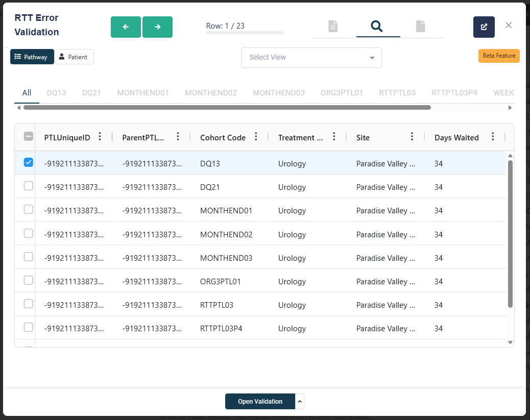The image size is (530, 420).
Task: Open the lined document icon tab
Action: (333, 26)
